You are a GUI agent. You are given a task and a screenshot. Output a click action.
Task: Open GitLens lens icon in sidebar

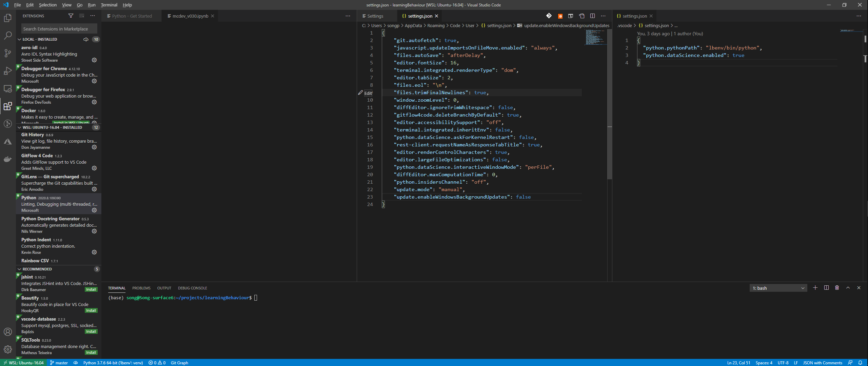click(7, 124)
